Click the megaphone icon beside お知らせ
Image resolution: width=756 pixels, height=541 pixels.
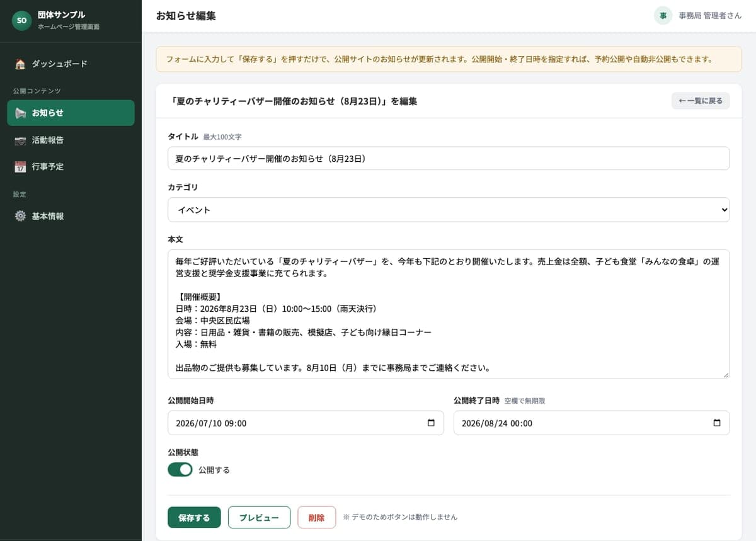20,113
